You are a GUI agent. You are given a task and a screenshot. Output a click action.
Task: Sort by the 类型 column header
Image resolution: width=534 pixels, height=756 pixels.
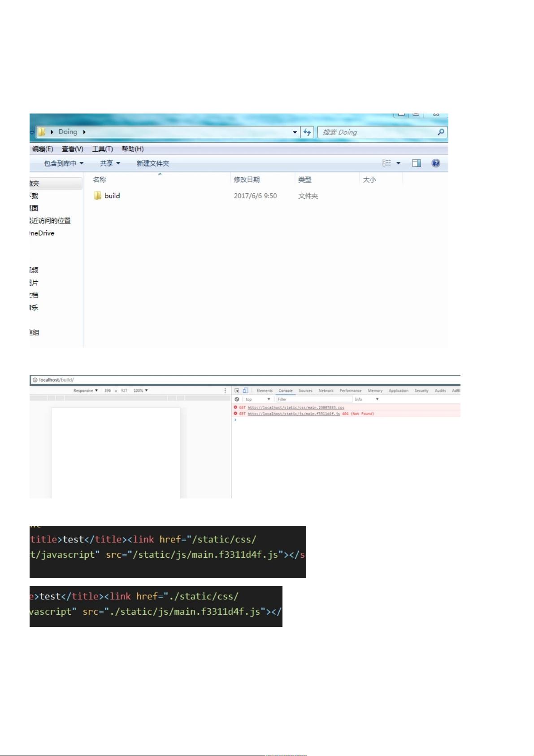point(305,179)
